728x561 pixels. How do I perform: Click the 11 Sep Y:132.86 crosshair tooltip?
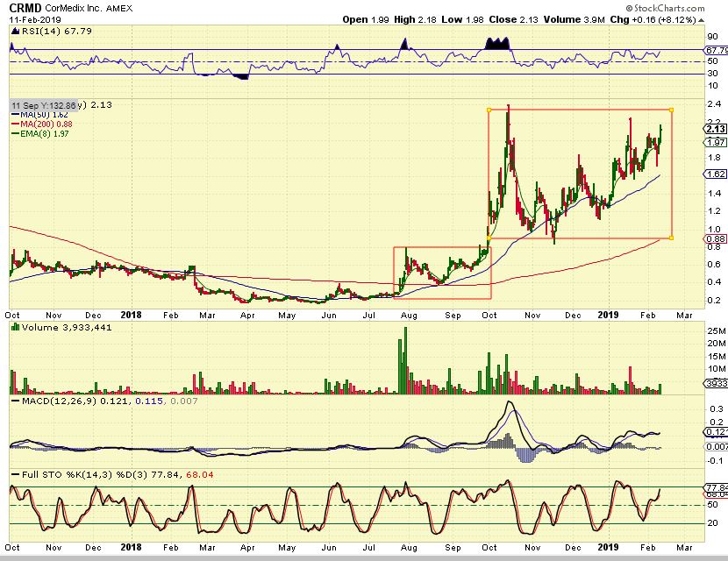(x=44, y=105)
